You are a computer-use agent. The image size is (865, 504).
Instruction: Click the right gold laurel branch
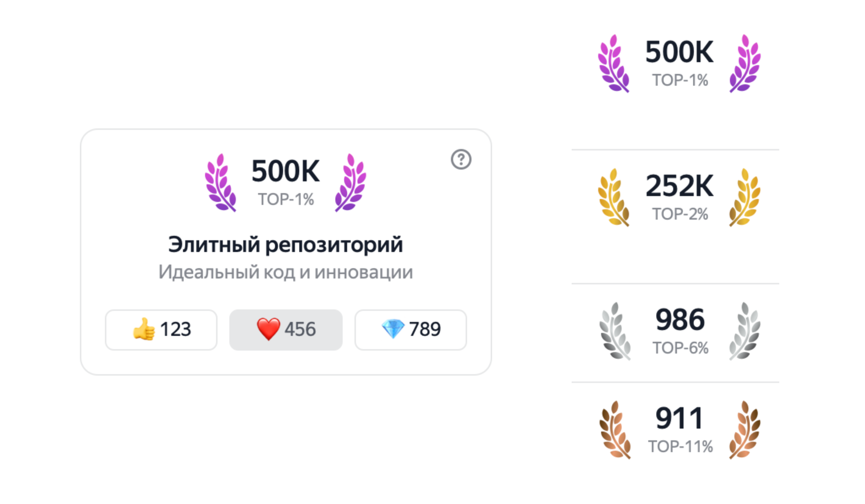coord(745,198)
